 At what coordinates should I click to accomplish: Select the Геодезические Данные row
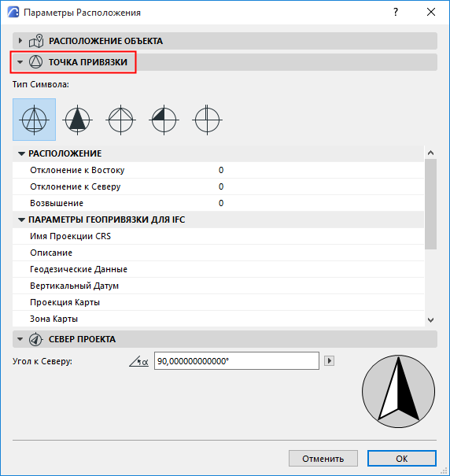pos(219,269)
